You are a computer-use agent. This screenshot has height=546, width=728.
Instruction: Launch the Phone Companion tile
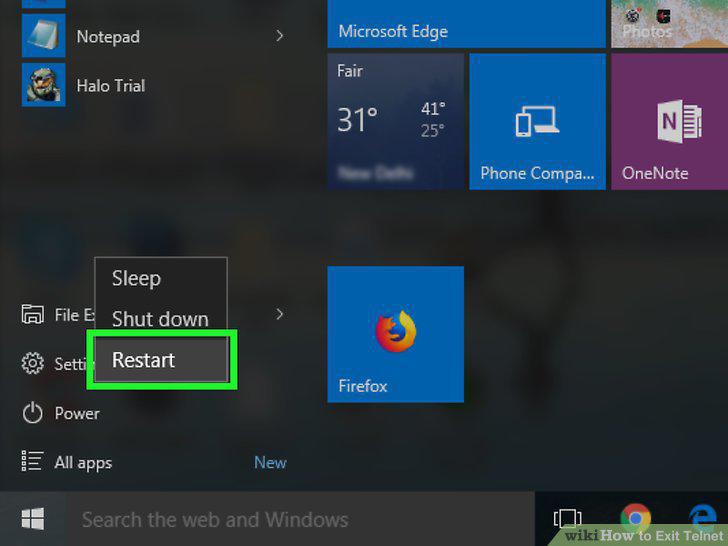[538, 121]
